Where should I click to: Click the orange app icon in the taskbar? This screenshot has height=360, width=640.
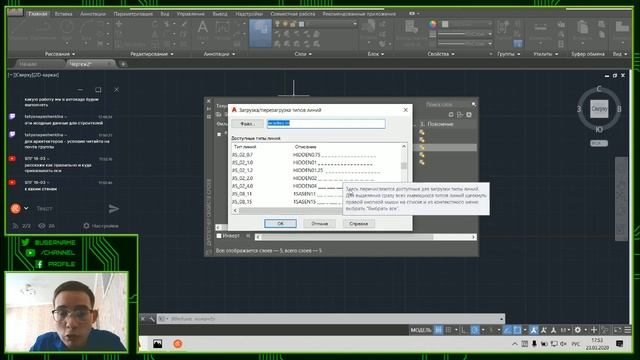click(178, 344)
